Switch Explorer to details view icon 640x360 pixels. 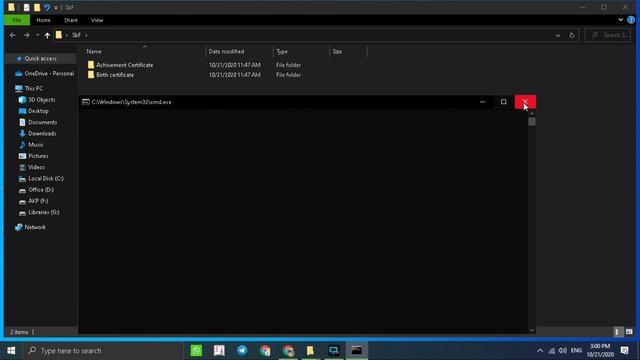617,332
